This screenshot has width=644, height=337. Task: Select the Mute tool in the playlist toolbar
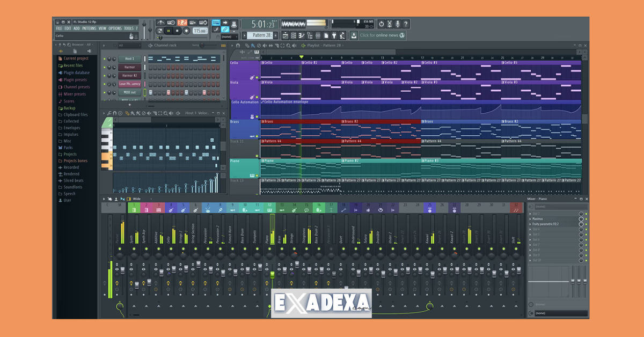265,46
